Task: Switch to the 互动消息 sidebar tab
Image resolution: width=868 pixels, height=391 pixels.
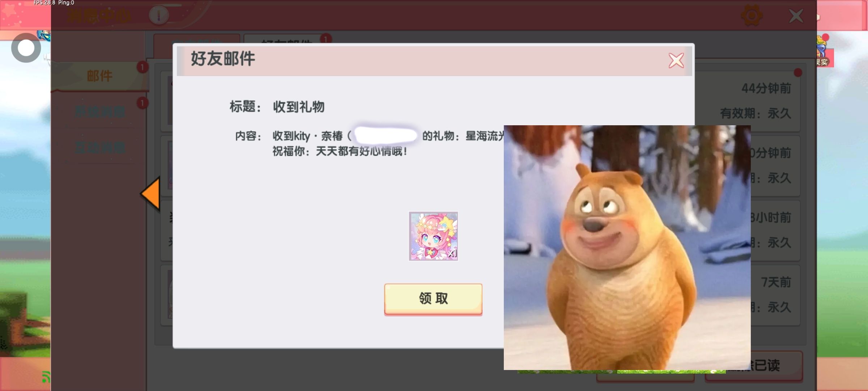Action: click(99, 147)
